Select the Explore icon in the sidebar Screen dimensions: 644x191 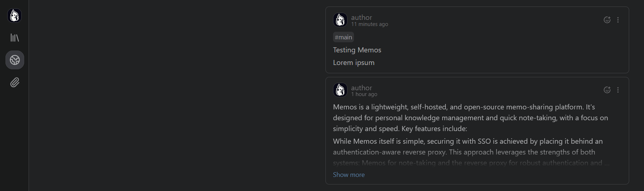15,60
